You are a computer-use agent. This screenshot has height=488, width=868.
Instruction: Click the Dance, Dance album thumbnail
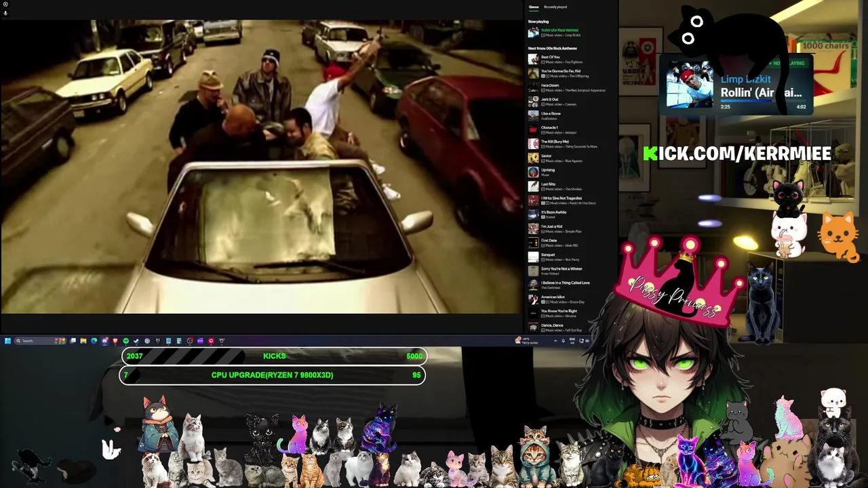(x=534, y=327)
